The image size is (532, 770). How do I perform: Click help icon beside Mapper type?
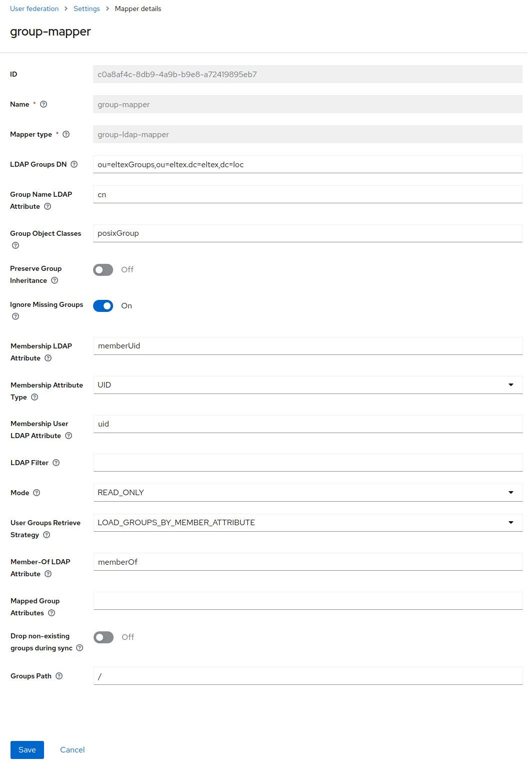click(x=66, y=134)
